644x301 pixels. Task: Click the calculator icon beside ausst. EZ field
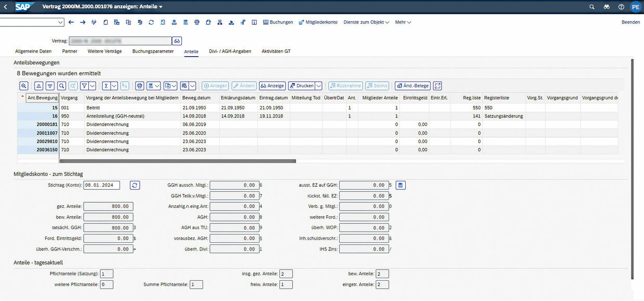(x=400, y=185)
